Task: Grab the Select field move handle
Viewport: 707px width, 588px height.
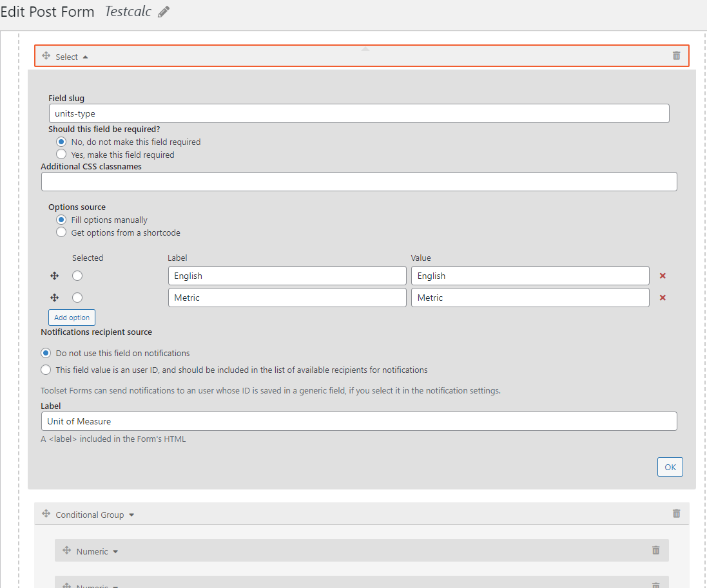Action: coord(46,56)
